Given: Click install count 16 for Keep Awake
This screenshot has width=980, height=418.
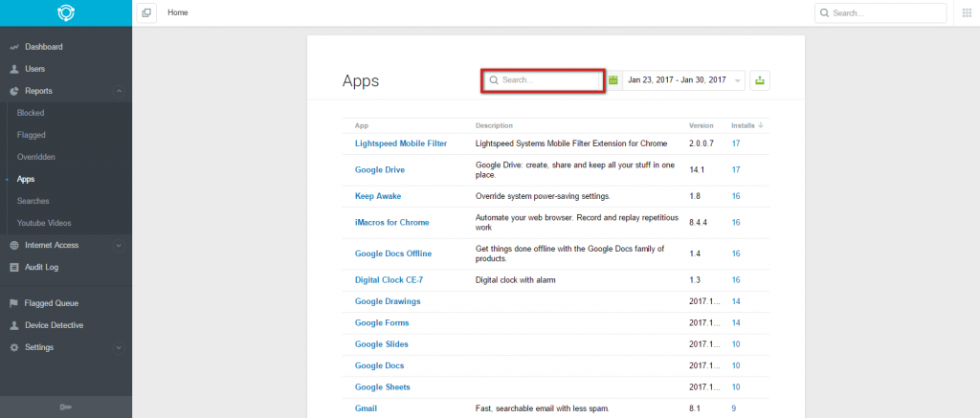Looking at the screenshot, I should pos(736,196).
